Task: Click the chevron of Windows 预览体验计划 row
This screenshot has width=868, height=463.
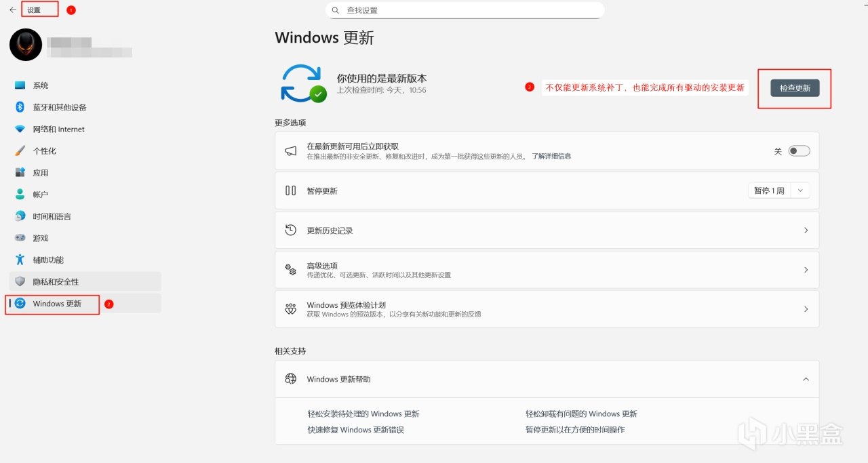Action: click(x=806, y=309)
